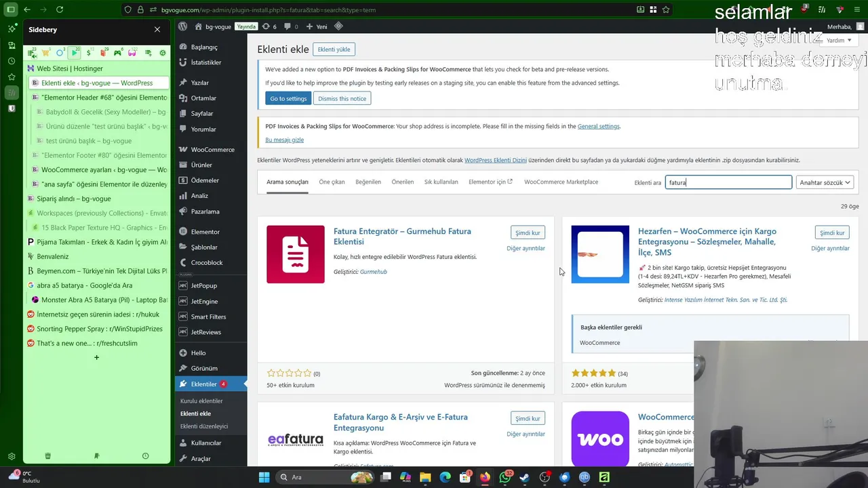Open Kurulu eklentiler submenu item

(x=201, y=401)
